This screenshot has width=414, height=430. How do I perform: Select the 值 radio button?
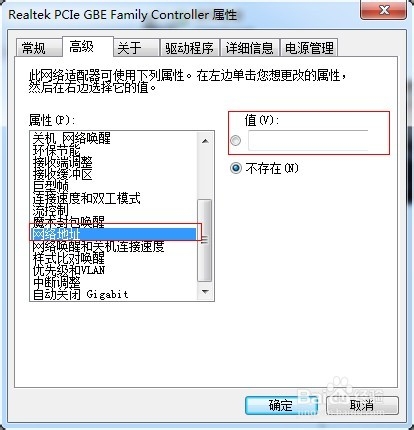[235, 141]
